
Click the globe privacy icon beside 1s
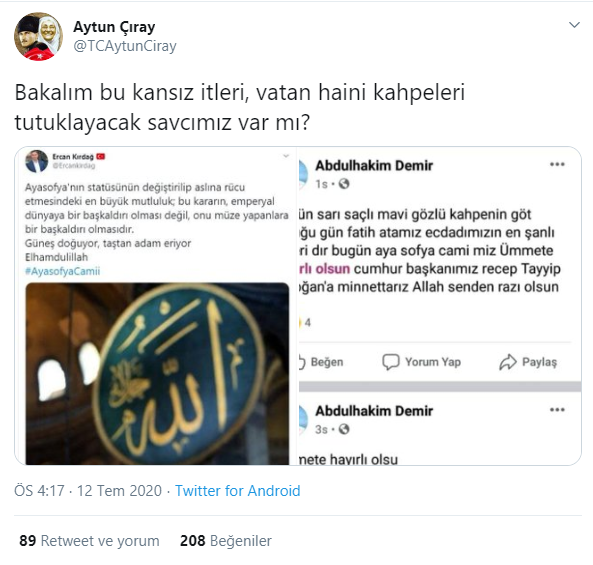coord(344,184)
